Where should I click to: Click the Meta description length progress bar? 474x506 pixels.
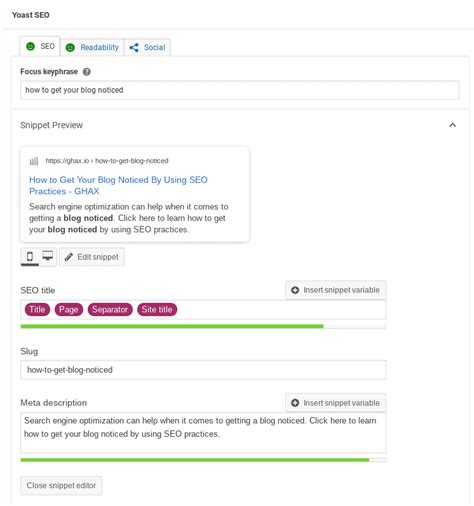click(x=203, y=460)
